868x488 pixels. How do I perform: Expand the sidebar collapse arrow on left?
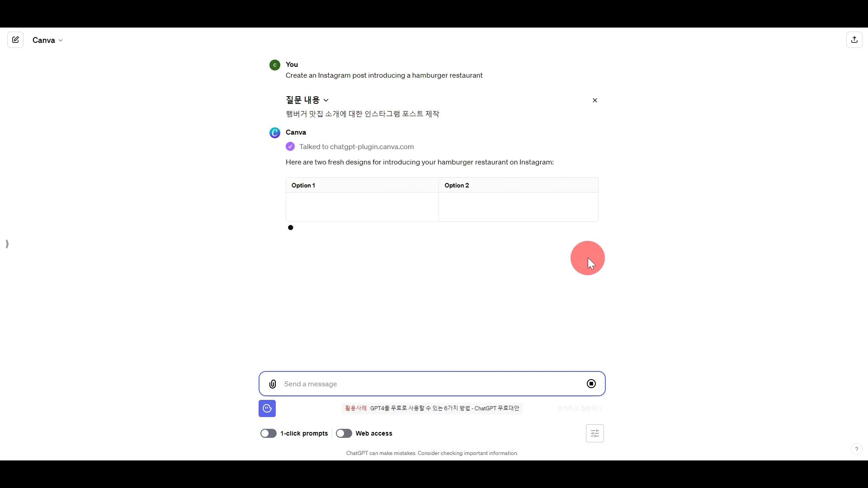7,244
